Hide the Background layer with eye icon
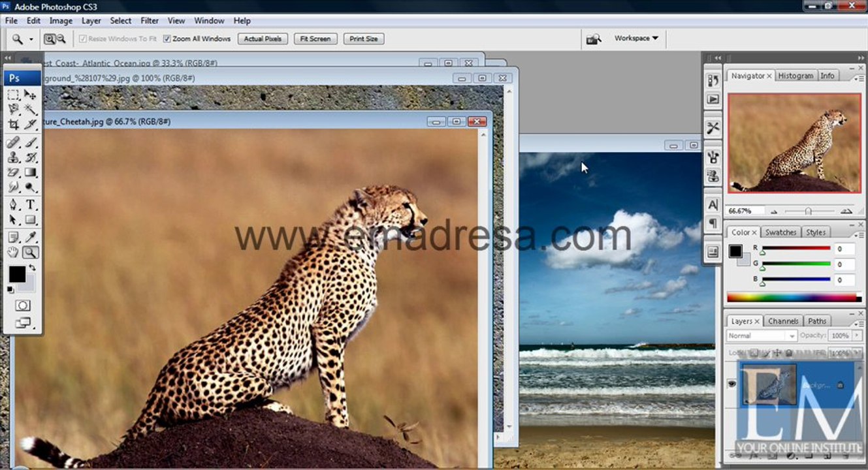Viewport: 868px width, 470px height. click(731, 384)
